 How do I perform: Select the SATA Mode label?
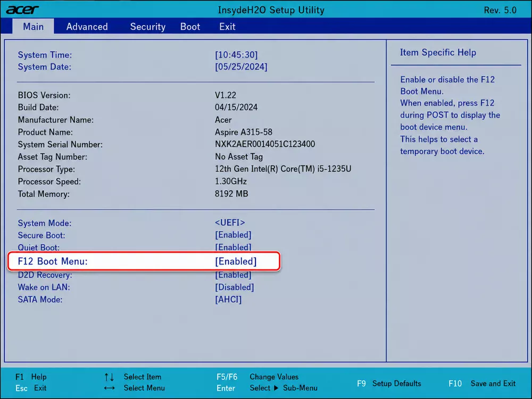pos(40,300)
